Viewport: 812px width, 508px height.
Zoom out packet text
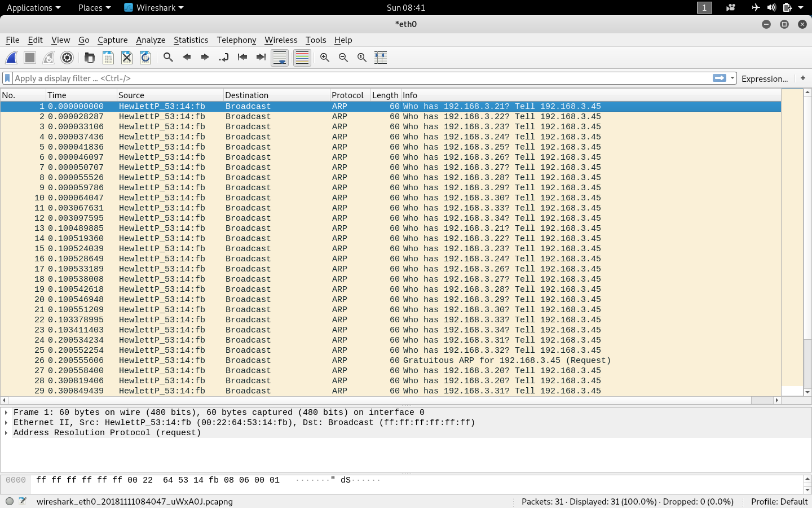click(343, 58)
